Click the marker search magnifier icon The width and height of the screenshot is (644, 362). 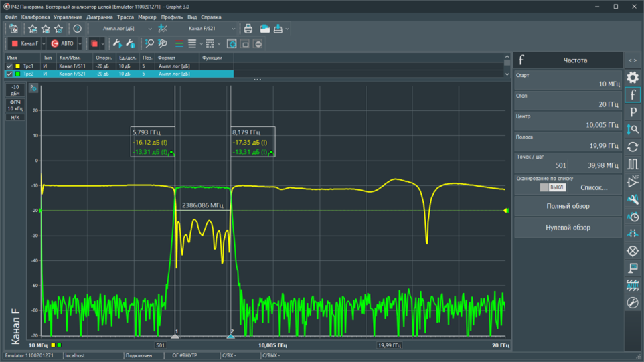coord(149,43)
